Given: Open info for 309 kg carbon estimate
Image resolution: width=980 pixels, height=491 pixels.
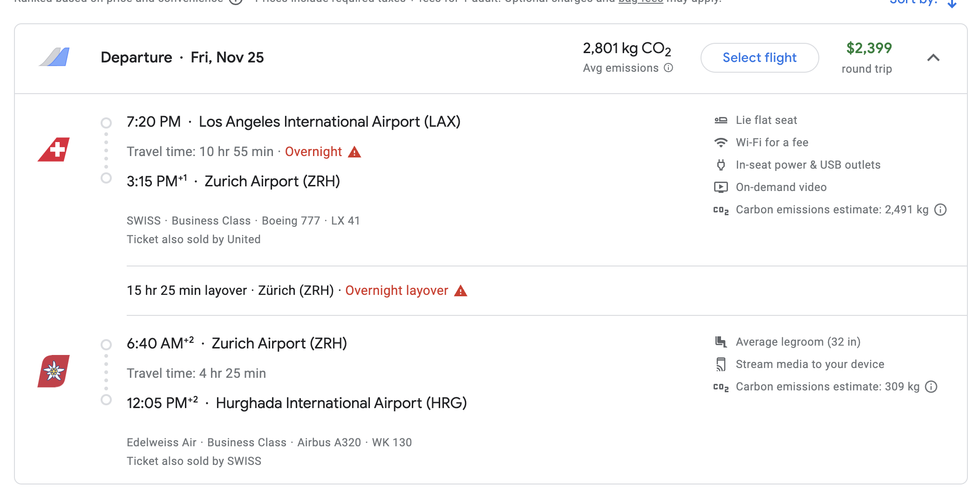Looking at the screenshot, I should [931, 387].
